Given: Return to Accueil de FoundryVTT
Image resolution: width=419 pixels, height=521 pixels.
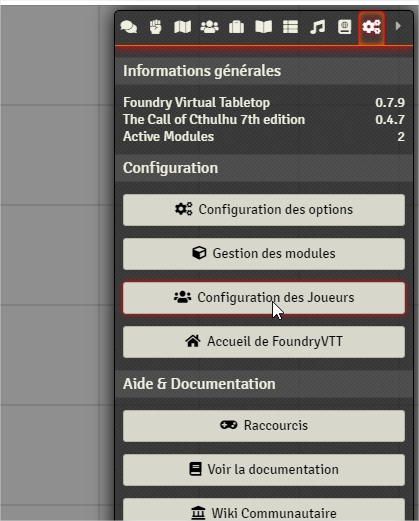Looking at the screenshot, I should tap(264, 342).
